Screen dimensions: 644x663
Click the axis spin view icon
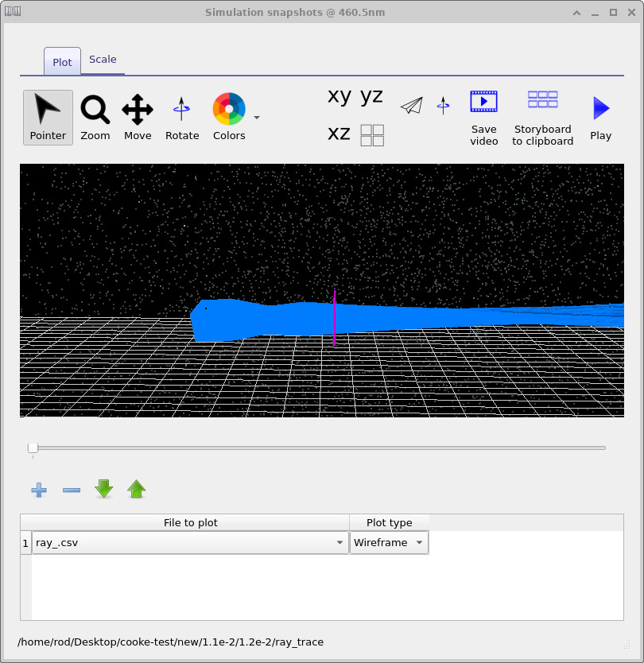click(443, 105)
